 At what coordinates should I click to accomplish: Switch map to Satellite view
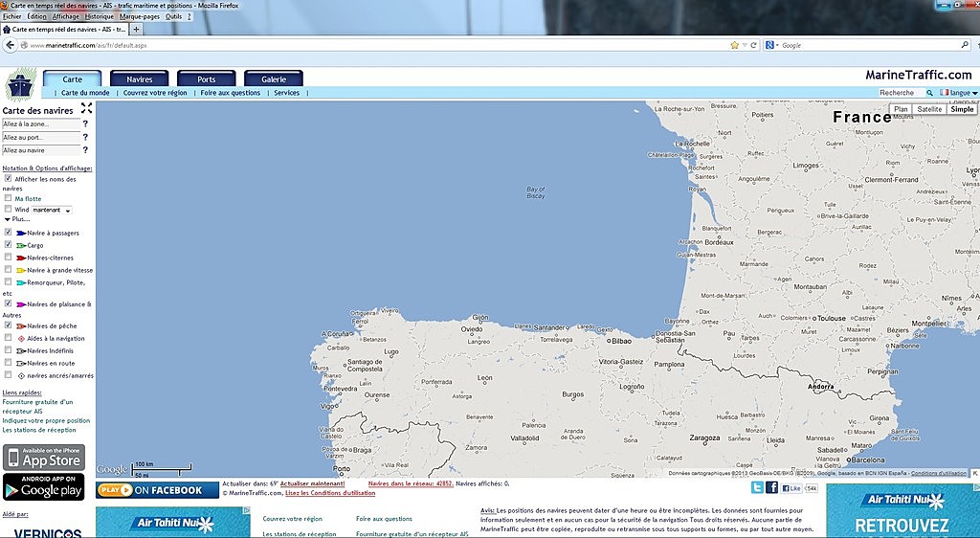[x=929, y=109]
